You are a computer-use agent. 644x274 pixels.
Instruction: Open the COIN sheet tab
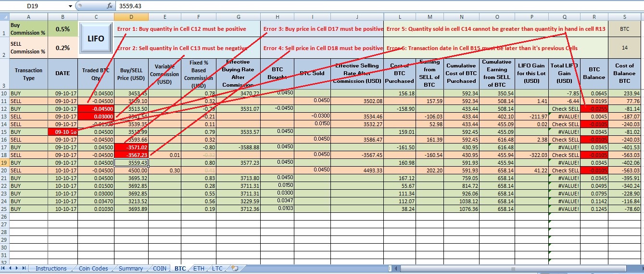[159, 269]
